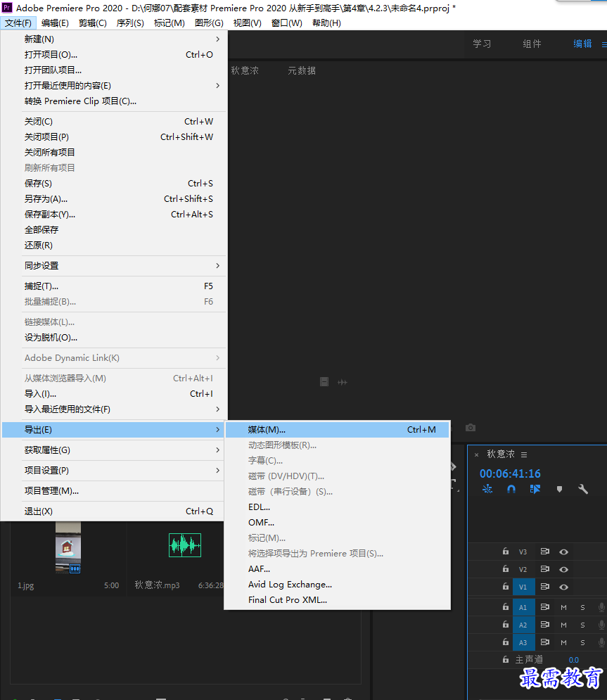
Task: Choose Avid Log Exchange... export
Action: coord(338,585)
